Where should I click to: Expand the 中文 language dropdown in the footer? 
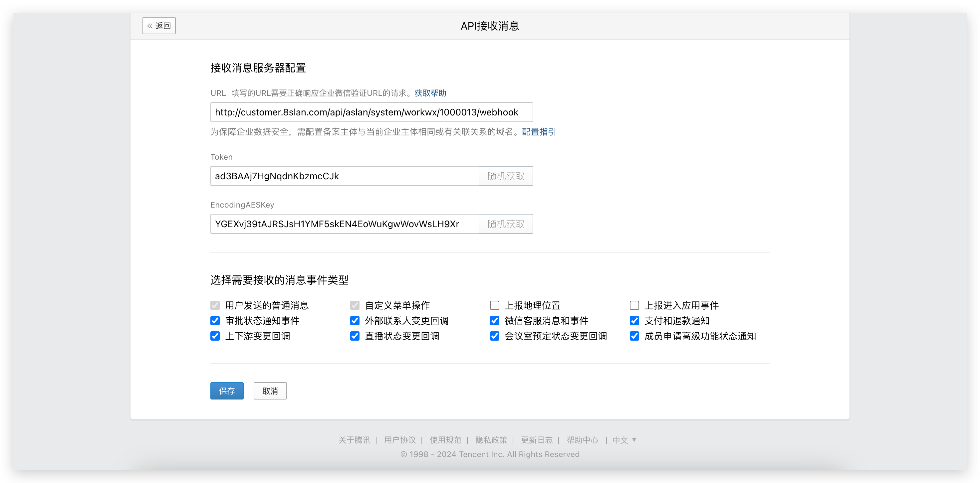[624, 440]
